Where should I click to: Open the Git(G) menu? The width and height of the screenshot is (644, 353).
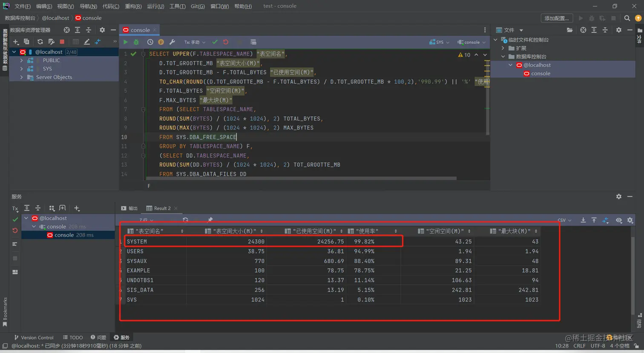click(198, 6)
